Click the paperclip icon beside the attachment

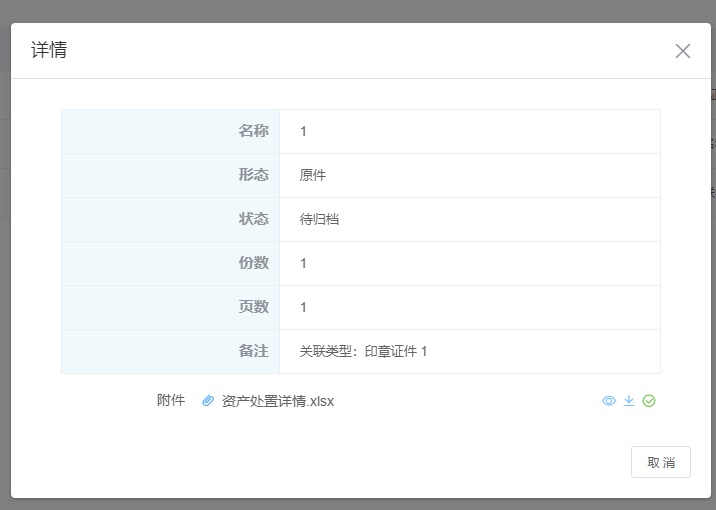pyautogui.click(x=208, y=401)
